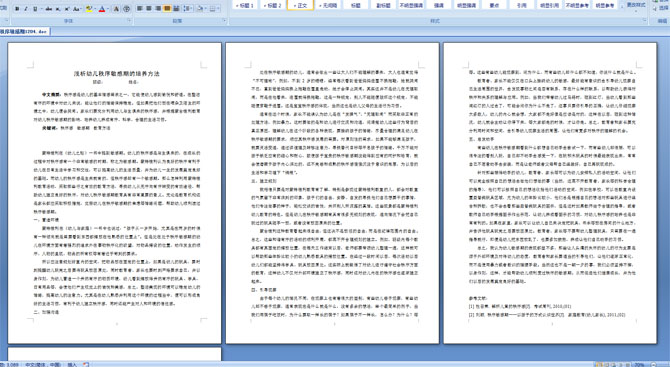Open the underline style dropdown arrow
The image size is (670, 367).
pos(41,9)
